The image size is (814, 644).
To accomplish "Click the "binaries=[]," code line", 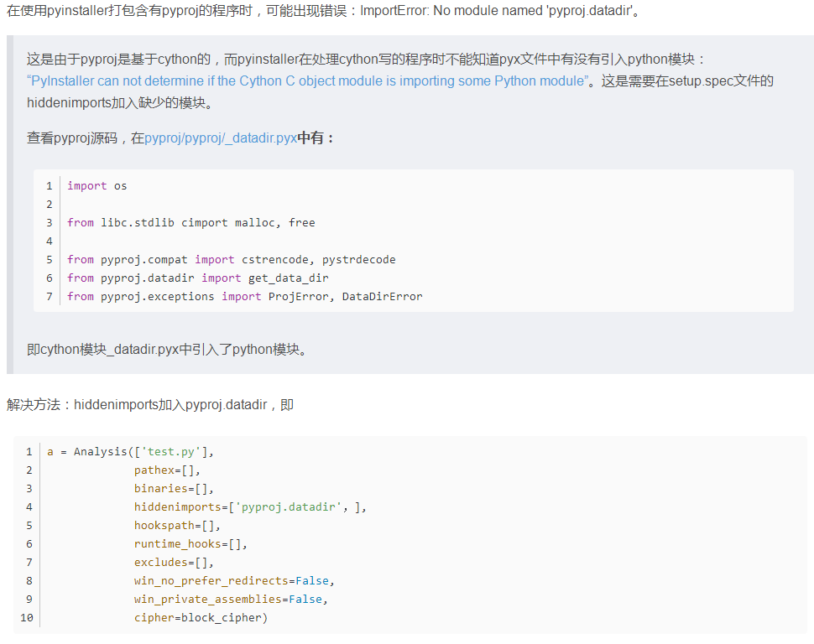I will coord(174,489).
